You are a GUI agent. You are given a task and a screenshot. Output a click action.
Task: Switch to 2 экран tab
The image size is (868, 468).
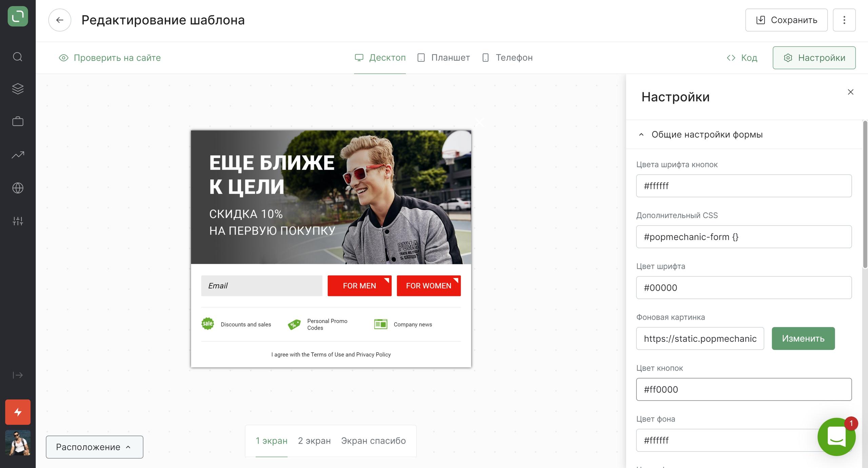(314, 441)
